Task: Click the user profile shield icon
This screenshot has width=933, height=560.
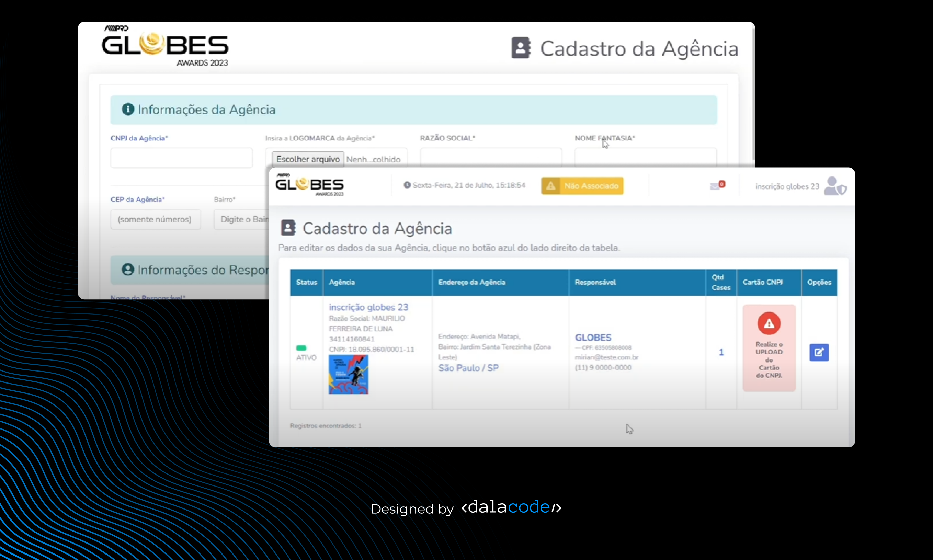Action: point(835,186)
